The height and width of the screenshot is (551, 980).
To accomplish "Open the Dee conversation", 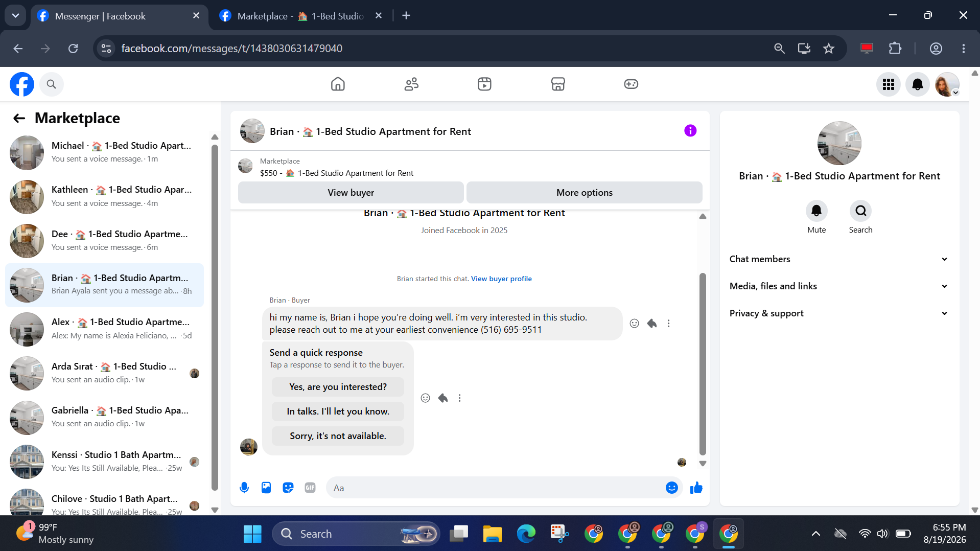I will pos(104,241).
